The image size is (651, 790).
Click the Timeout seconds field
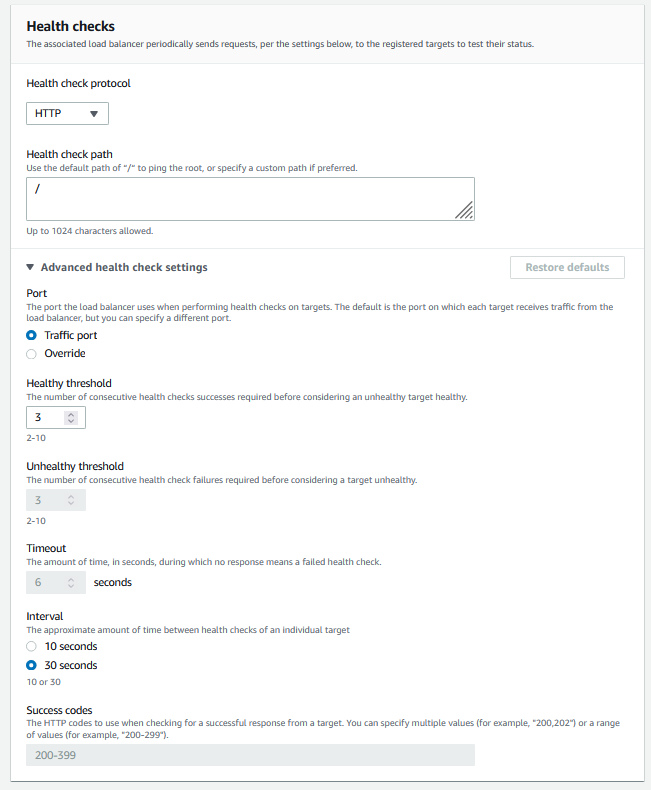47,582
